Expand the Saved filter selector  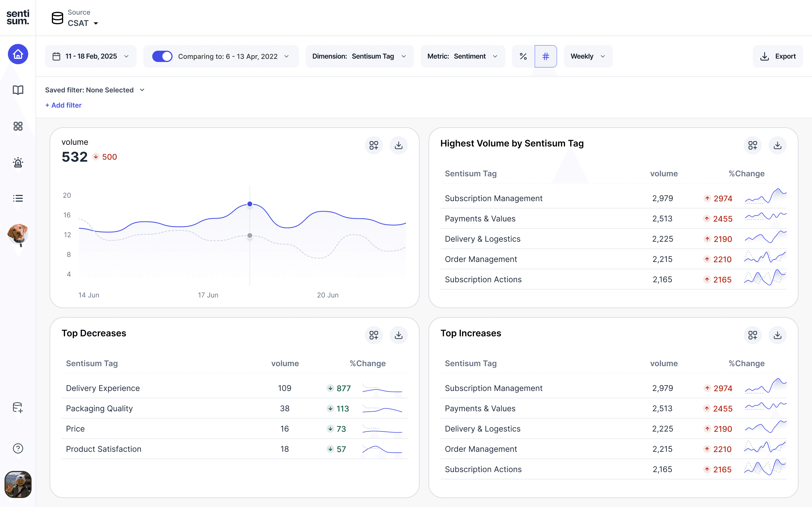point(95,90)
